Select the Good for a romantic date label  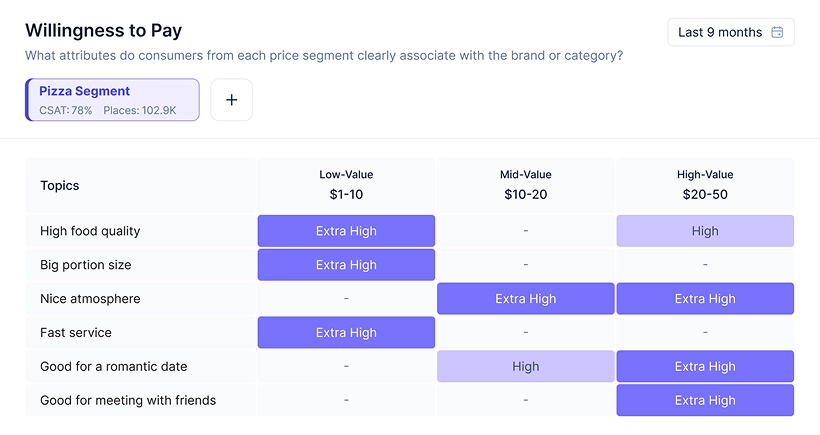coord(113,367)
